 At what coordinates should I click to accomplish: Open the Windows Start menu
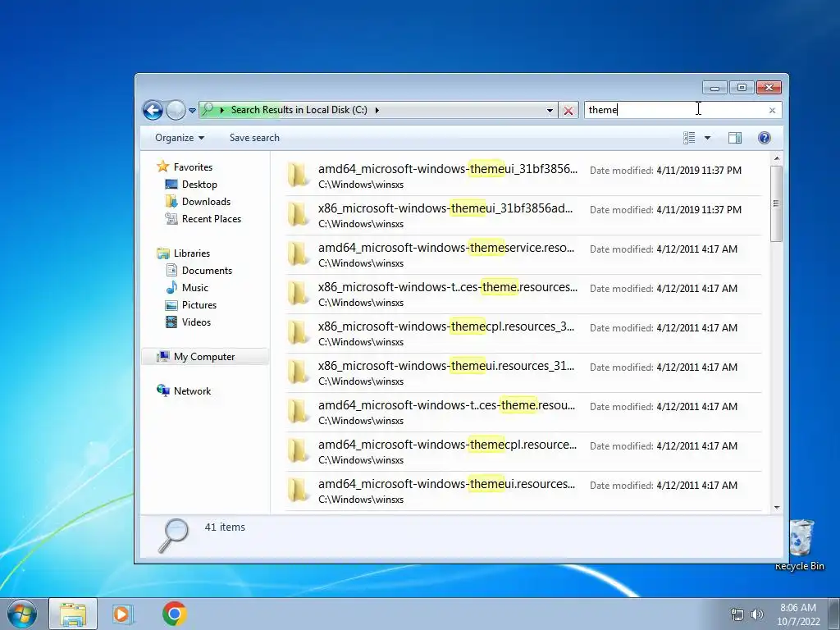[x=21, y=614]
